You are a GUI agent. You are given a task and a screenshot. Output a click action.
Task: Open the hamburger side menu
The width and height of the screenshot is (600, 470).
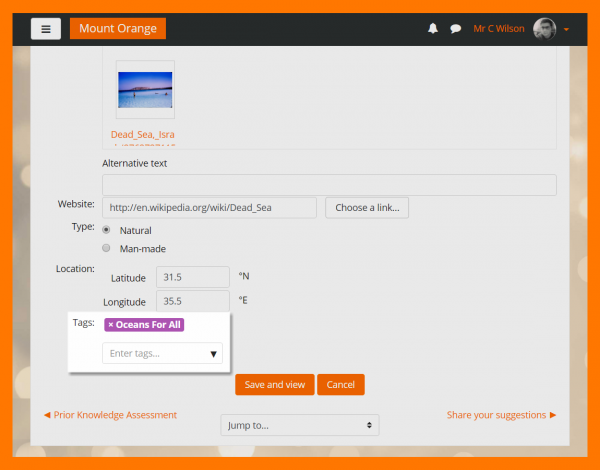46,28
